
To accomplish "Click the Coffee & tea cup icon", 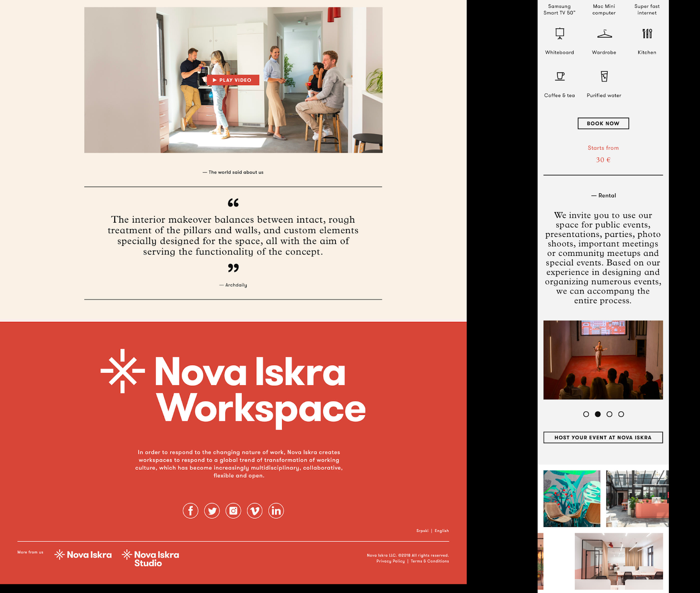I will point(560,77).
